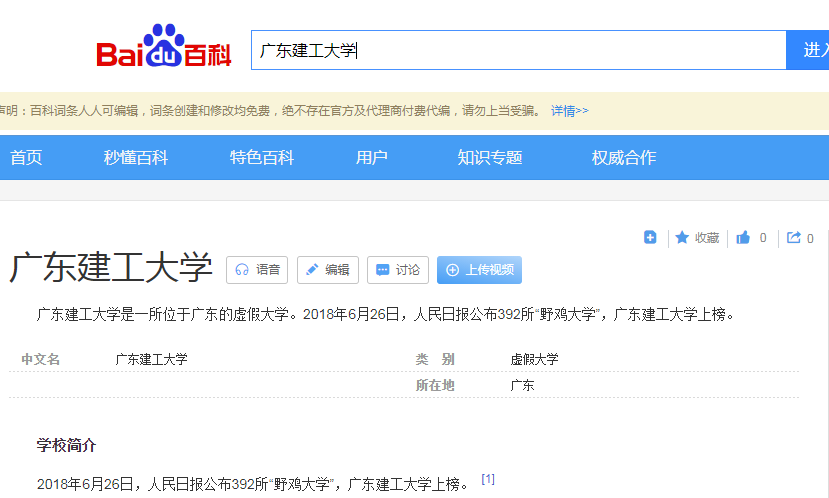Image resolution: width=829 pixels, height=498 pixels.
Task: Click the share arrow icon
Action: [x=794, y=237]
